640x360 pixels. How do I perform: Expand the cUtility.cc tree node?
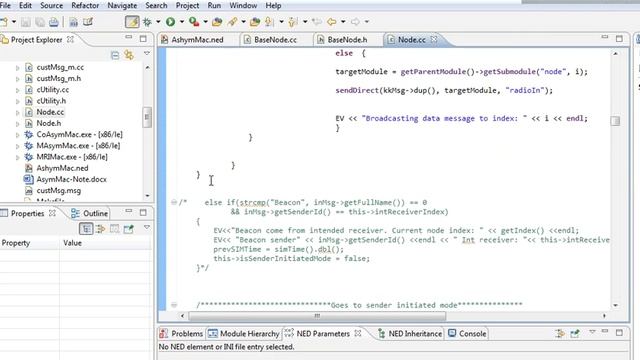click(x=18, y=90)
